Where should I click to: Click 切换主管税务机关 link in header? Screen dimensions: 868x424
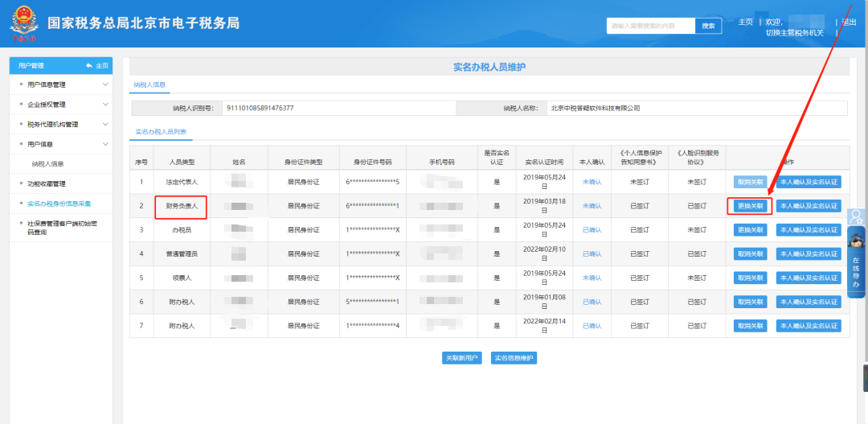(x=794, y=33)
